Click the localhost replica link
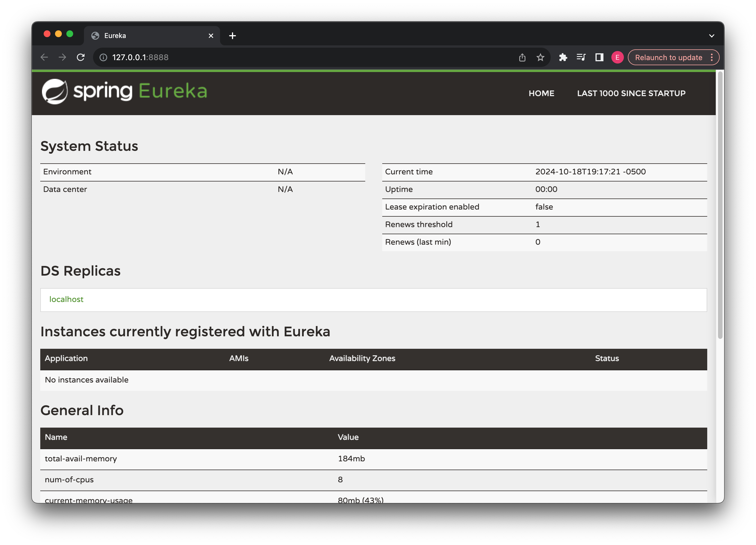The height and width of the screenshot is (545, 756). [x=66, y=299]
